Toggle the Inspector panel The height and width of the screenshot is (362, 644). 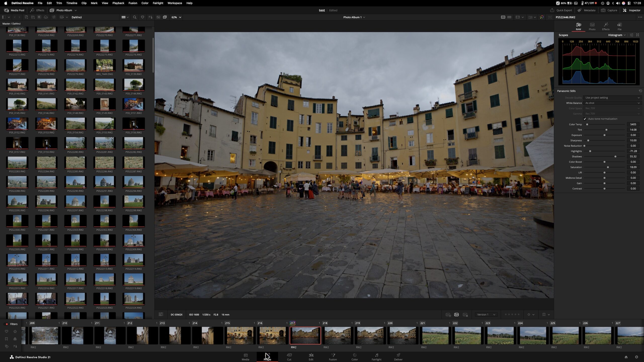[x=632, y=10]
